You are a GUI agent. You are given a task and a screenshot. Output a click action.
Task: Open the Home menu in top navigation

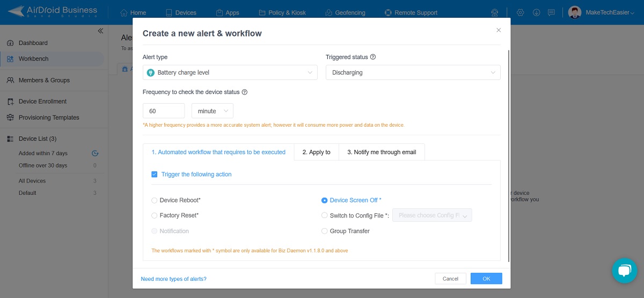click(133, 12)
